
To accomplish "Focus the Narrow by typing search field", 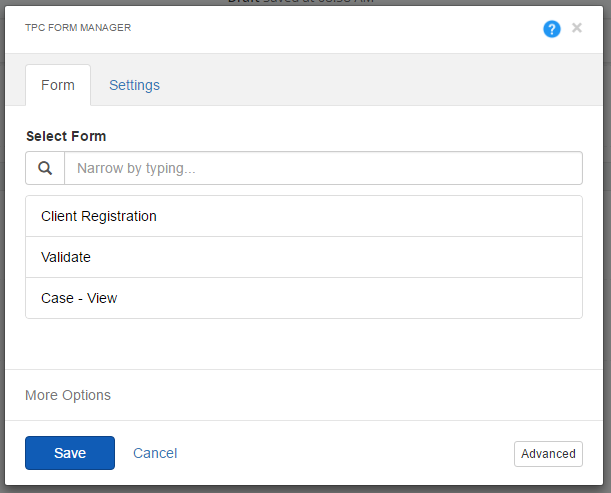I will 323,168.
